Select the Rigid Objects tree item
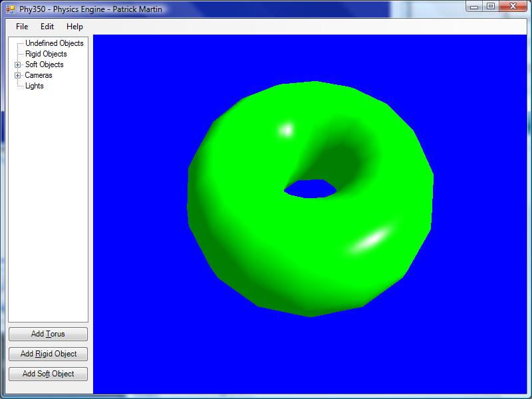 coord(46,54)
